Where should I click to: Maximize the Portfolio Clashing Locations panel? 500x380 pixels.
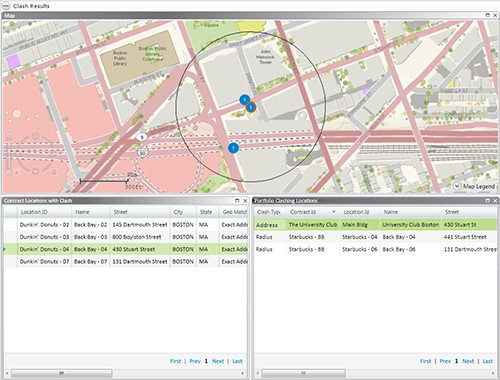pos(488,201)
